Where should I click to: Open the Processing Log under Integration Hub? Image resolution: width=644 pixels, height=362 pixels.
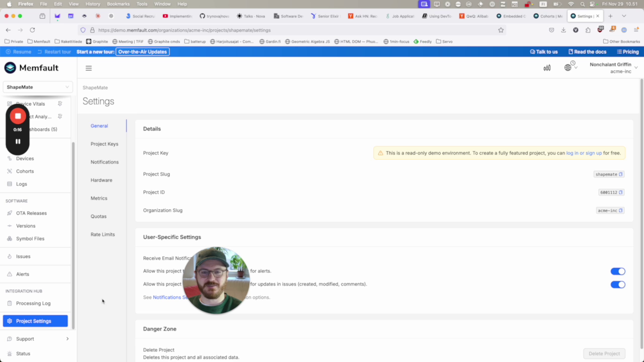(x=33, y=303)
